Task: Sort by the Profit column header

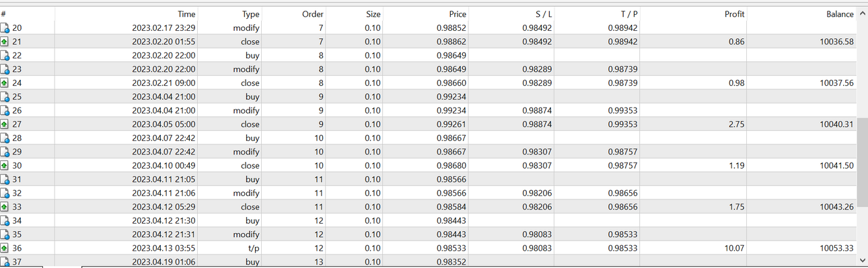Action: tap(694, 14)
